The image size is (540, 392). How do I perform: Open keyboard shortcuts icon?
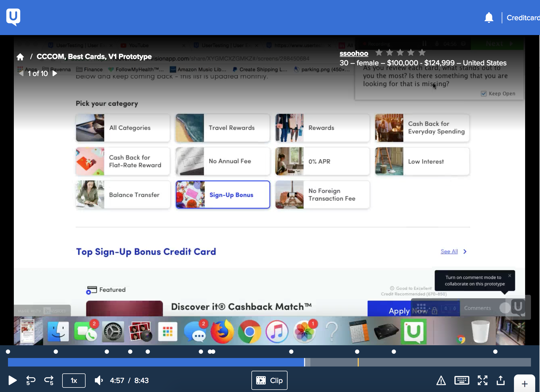(462, 380)
